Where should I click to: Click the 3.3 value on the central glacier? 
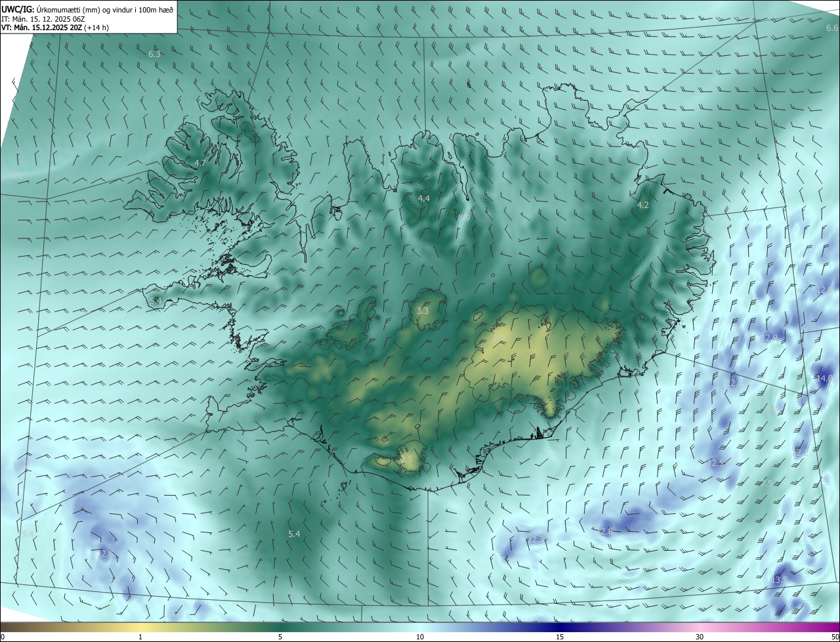click(423, 310)
